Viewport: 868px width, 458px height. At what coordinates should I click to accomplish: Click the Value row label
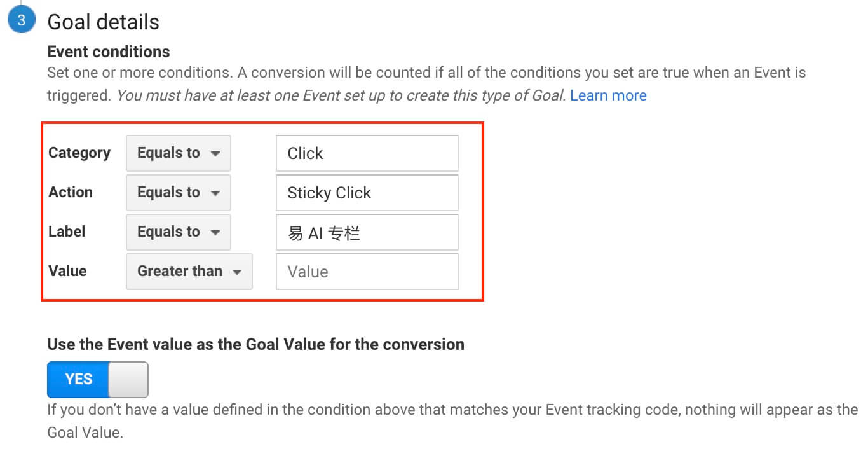tap(67, 271)
